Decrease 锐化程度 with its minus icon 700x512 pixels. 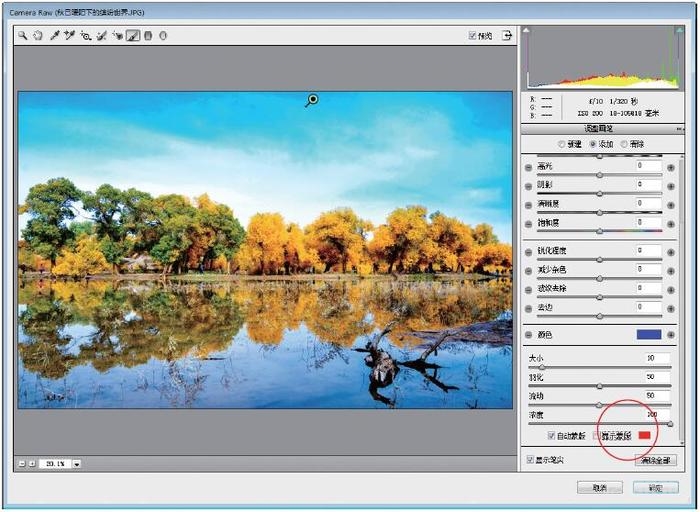point(529,252)
